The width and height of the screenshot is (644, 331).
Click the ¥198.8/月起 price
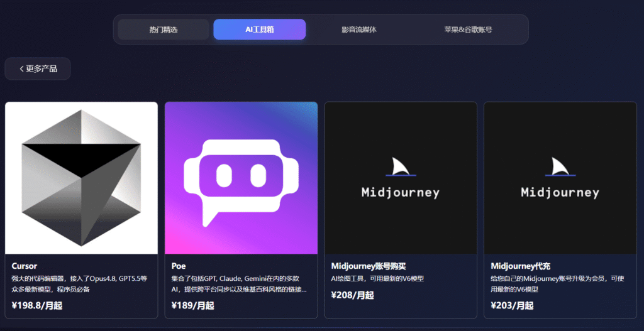point(37,306)
